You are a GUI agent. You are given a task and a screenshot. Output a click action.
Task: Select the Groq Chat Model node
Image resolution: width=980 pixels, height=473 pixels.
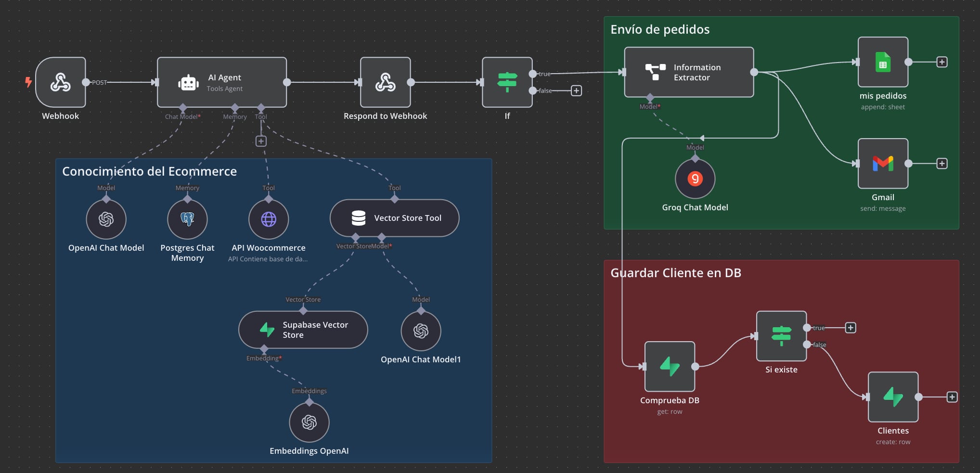695,179
